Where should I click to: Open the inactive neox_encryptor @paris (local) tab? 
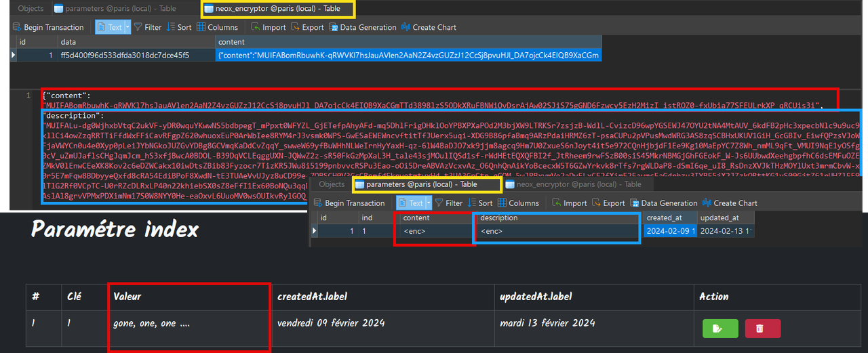click(578, 184)
